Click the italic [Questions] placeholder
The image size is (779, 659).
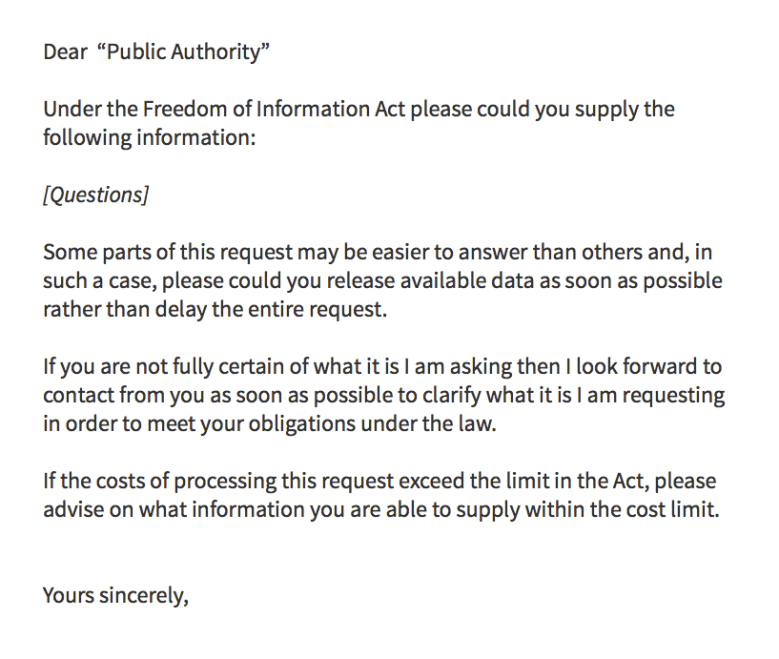(x=95, y=194)
